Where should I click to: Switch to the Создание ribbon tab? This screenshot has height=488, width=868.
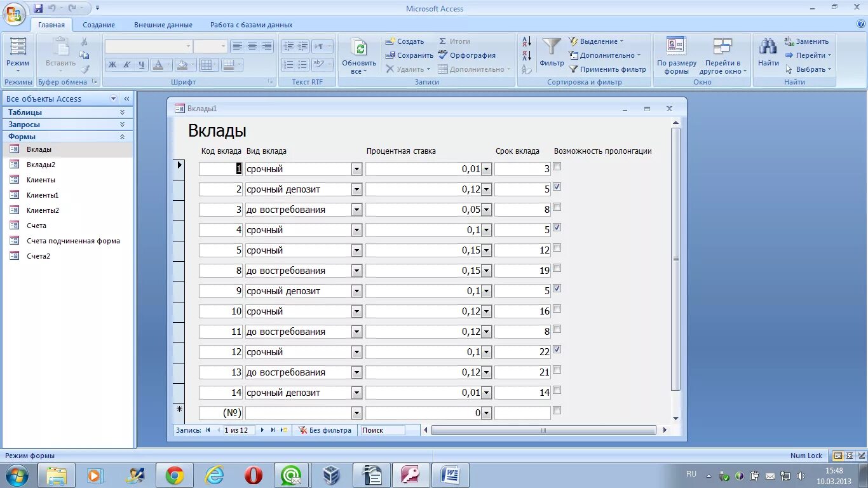click(98, 25)
